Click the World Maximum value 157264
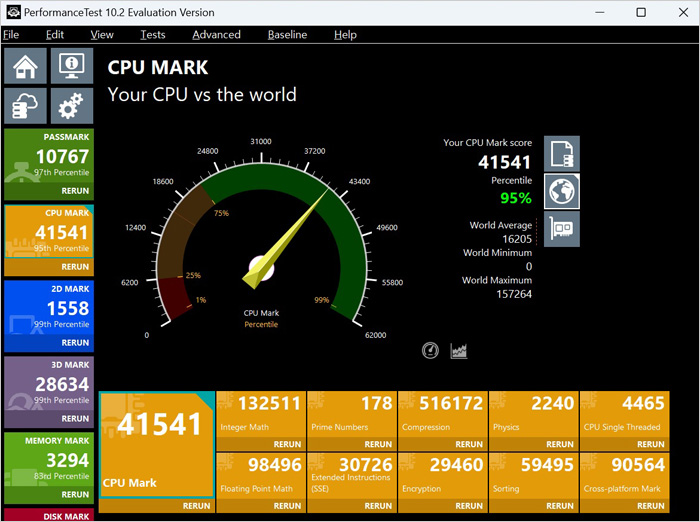This screenshot has height=522, width=700. [x=514, y=294]
